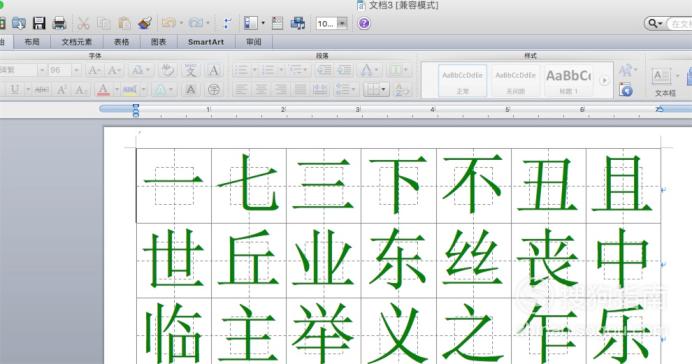Apply the red font color
The height and width of the screenshot is (364, 692).
103,90
